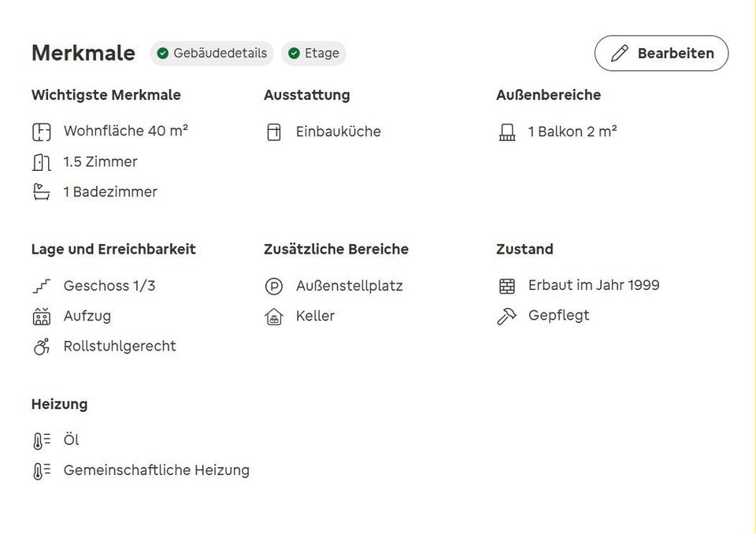Image resolution: width=756 pixels, height=534 pixels.
Task: Click the hammer icon by Gepflegt
Action: click(506, 317)
